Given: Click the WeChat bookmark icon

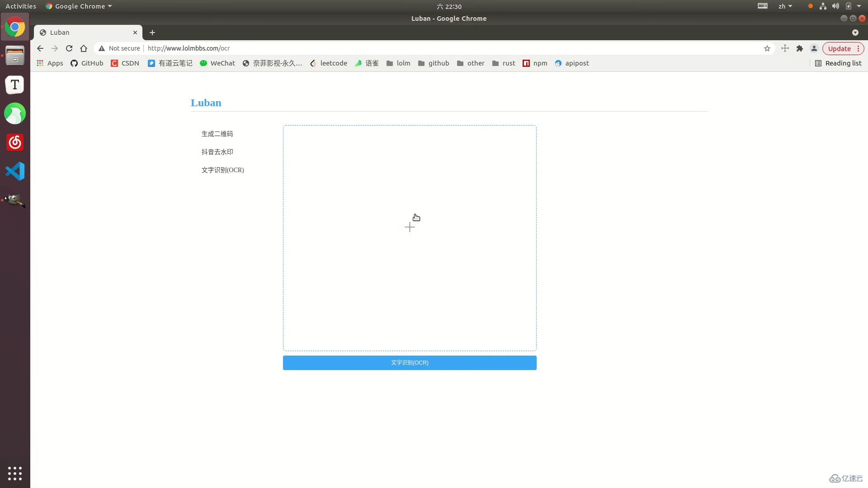Looking at the screenshot, I should pyautogui.click(x=203, y=63).
